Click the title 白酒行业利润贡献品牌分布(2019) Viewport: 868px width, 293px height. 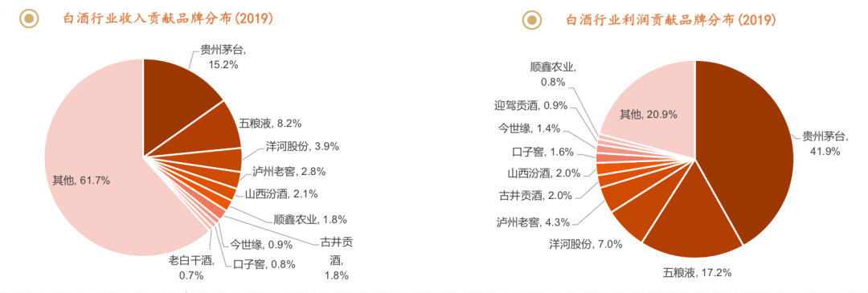(670, 20)
